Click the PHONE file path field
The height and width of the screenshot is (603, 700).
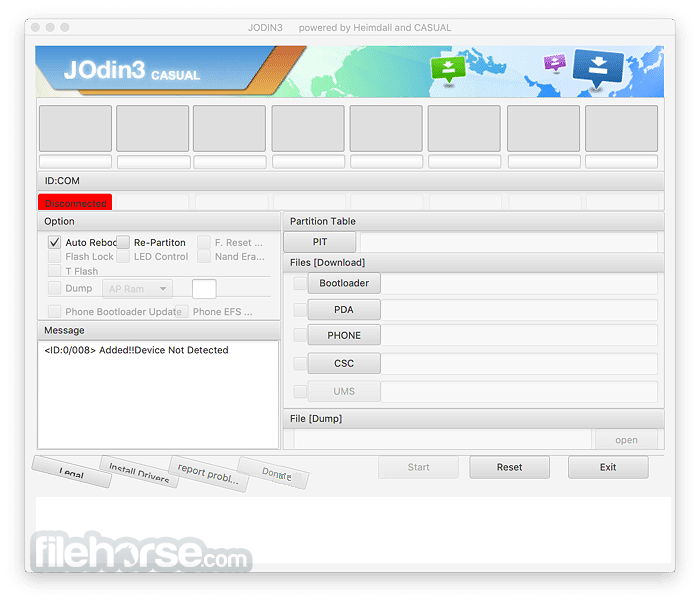tap(519, 335)
